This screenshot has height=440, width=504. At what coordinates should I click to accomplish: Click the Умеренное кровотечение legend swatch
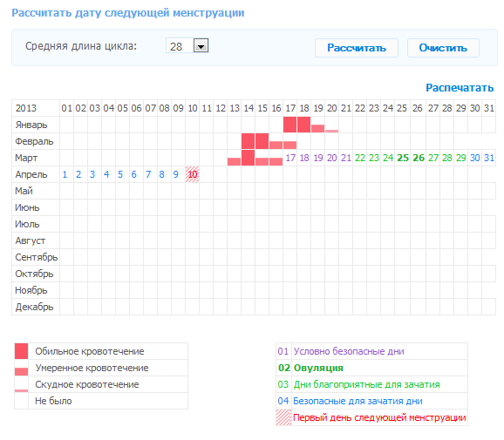[21, 371]
